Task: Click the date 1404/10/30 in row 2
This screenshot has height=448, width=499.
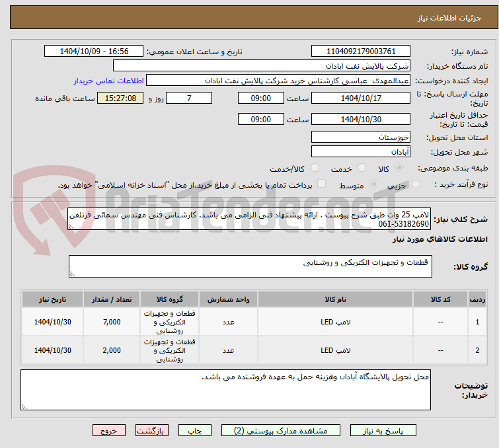Action: tap(52, 350)
